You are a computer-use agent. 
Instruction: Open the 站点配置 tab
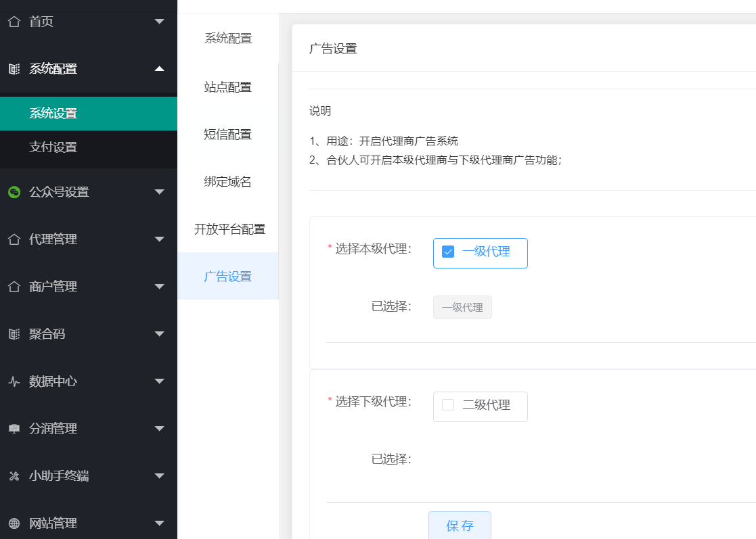pyautogui.click(x=228, y=87)
